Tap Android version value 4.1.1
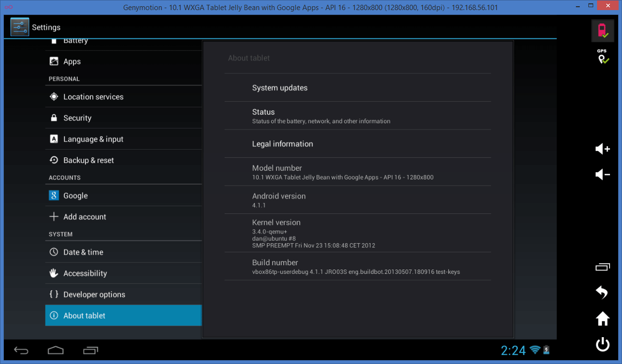Image resolution: width=622 pixels, height=364 pixels. [259, 205]
